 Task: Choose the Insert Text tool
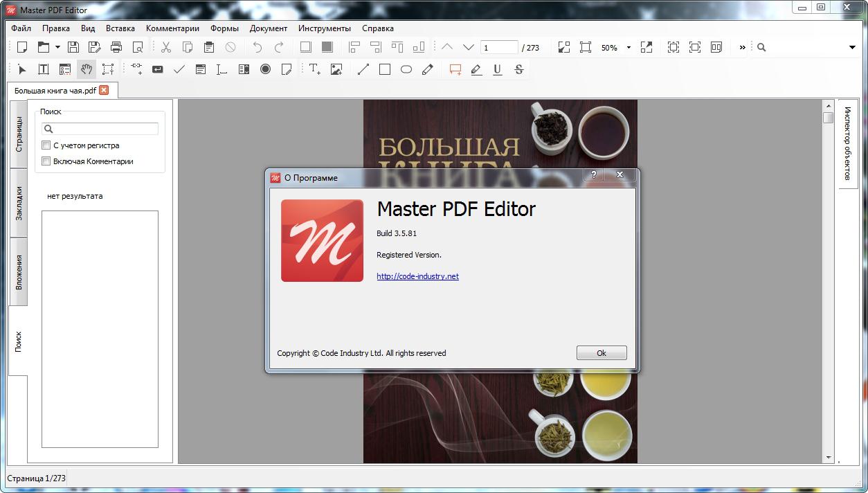(315, 69)
